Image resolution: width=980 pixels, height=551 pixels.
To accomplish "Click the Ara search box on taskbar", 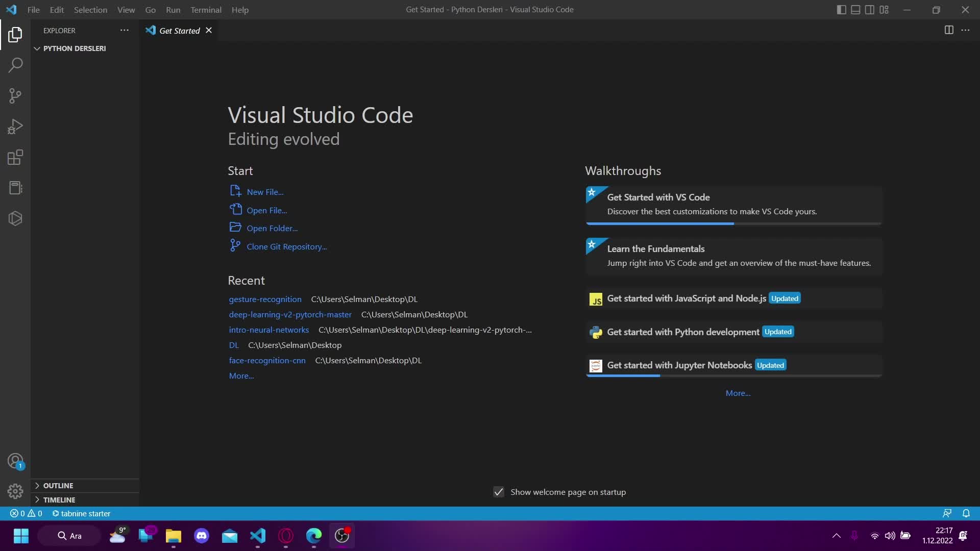I will [x=69, y=536].
